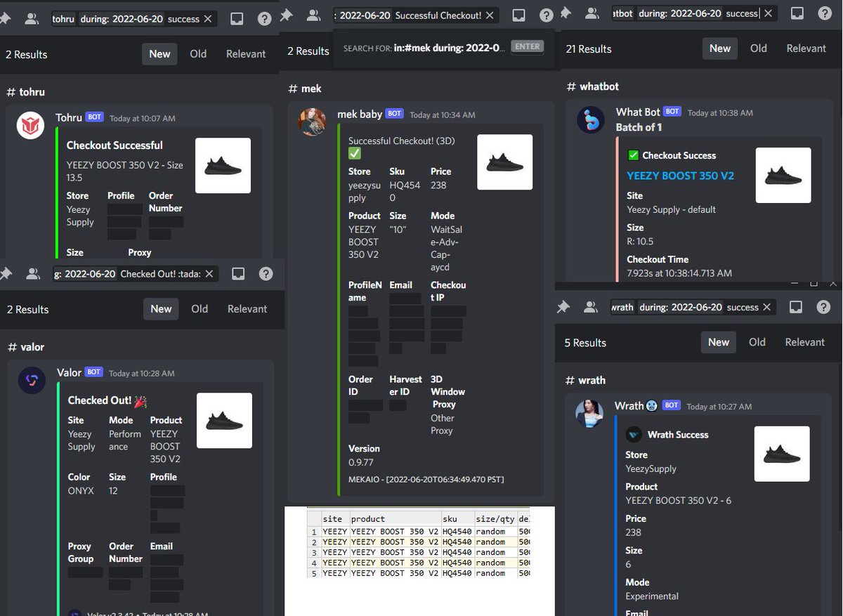Open help icon in wrath panel
843x616 pixels.
(x=823, y=307)
